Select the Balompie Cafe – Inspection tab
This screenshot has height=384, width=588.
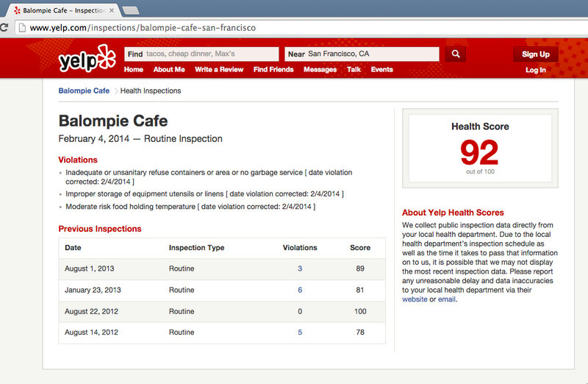click(x=63, y=10)
